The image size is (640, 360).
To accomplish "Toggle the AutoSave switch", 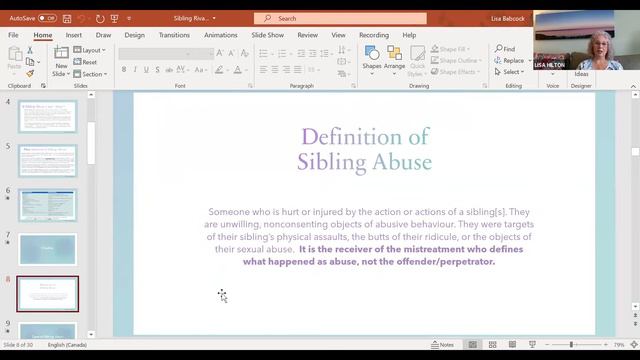I will pyautogui.click(x=47, y=18).
